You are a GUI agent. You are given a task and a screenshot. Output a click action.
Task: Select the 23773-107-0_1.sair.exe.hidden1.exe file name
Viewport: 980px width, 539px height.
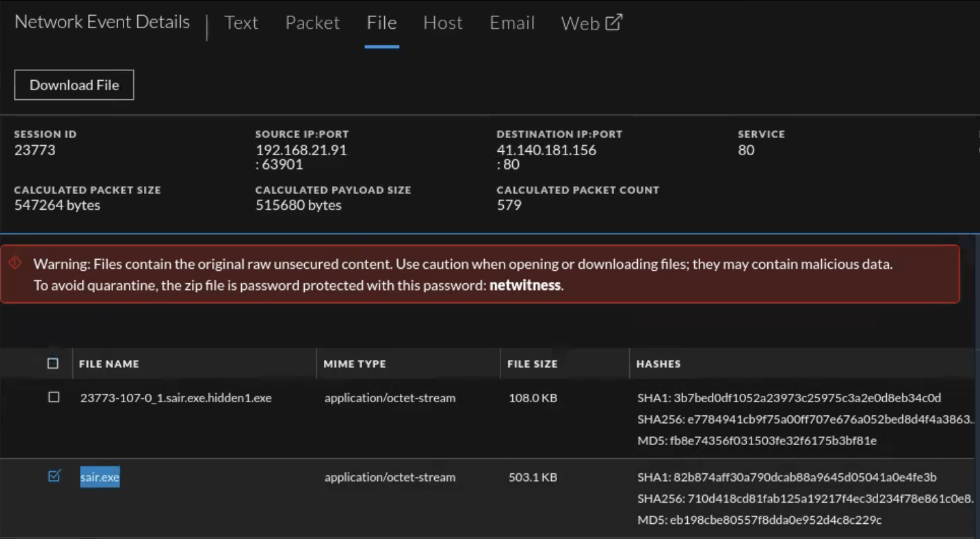176,398
